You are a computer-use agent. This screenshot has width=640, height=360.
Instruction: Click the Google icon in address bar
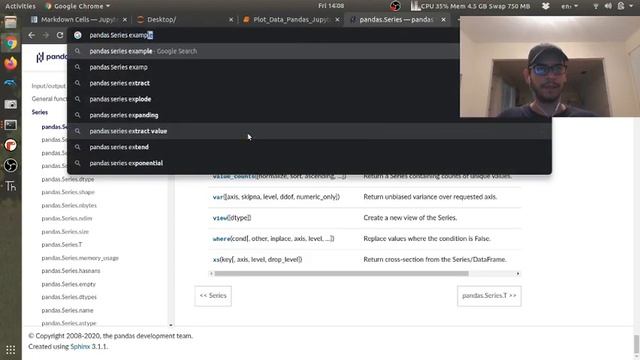78,35
